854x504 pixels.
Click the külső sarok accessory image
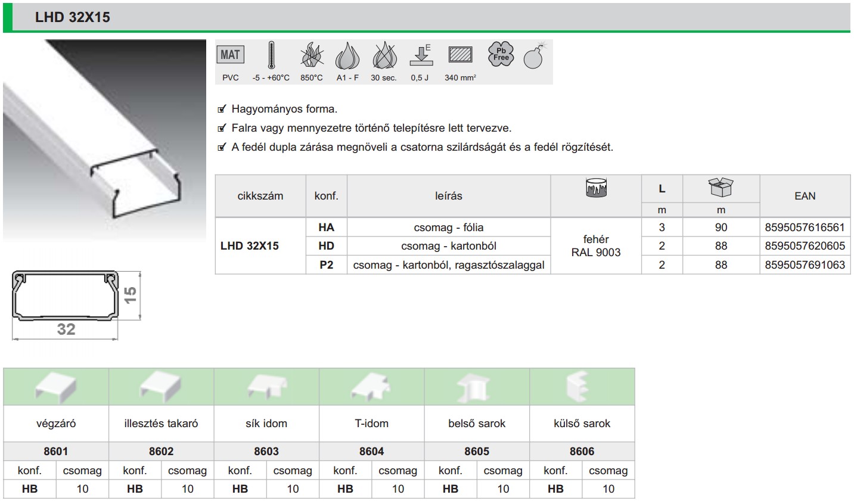coord(581,387)
